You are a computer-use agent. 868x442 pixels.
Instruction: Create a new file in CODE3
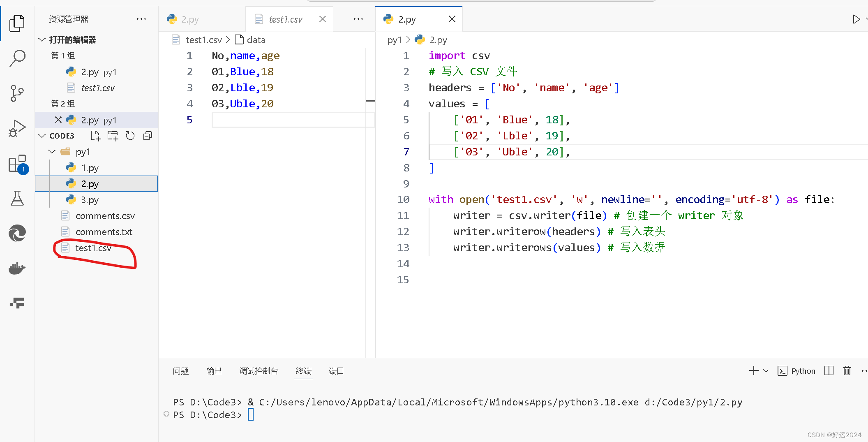point(95,136)
